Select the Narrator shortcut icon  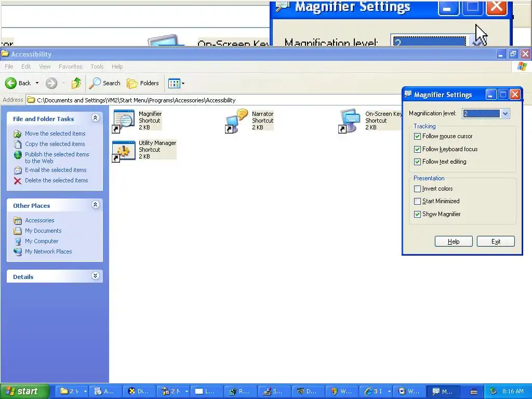[237, 121]
